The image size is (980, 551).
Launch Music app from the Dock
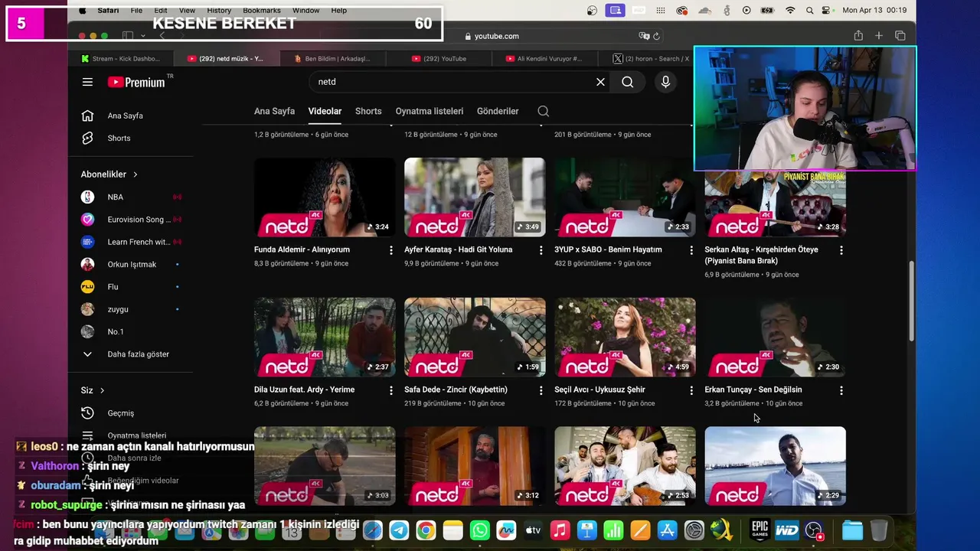[560, 530]
